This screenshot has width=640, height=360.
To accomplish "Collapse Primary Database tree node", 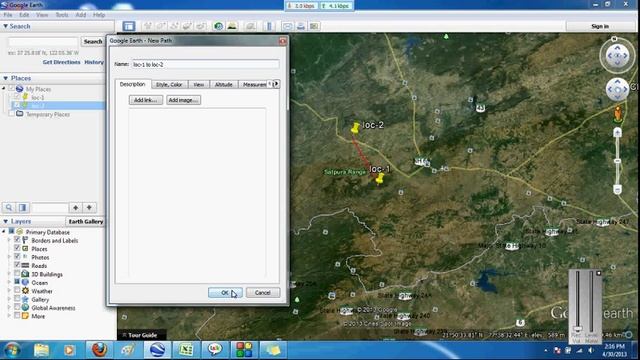I will 4,231.
